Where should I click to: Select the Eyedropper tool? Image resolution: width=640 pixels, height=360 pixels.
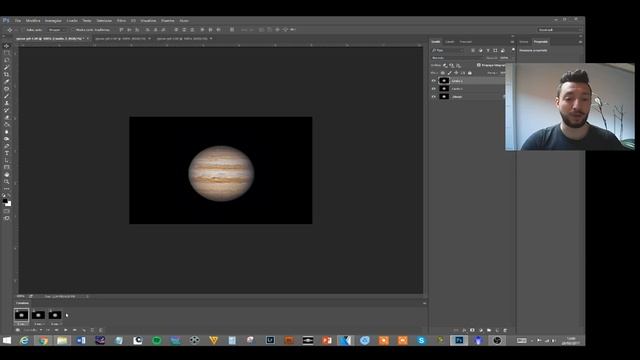[x=7, y=82]
